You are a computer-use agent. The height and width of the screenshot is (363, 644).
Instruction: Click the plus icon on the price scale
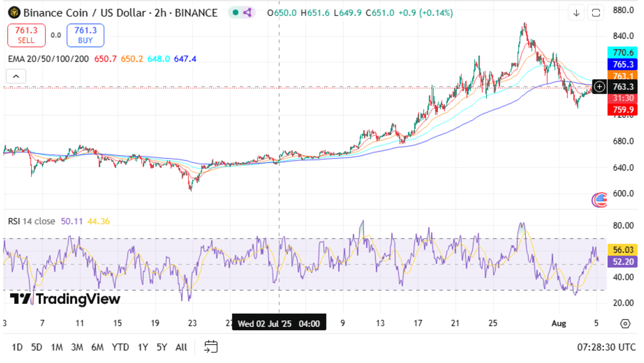[600, 87]
